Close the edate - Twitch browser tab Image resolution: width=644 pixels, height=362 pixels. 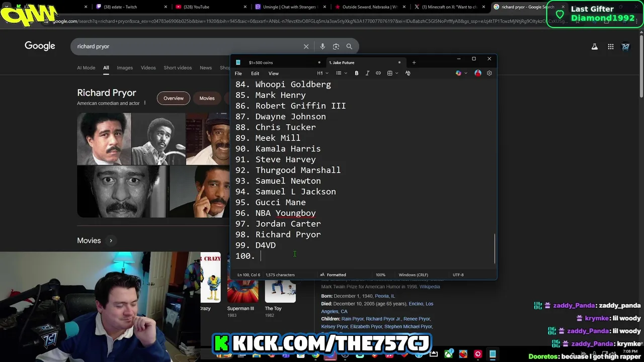(x=166, y=7)
